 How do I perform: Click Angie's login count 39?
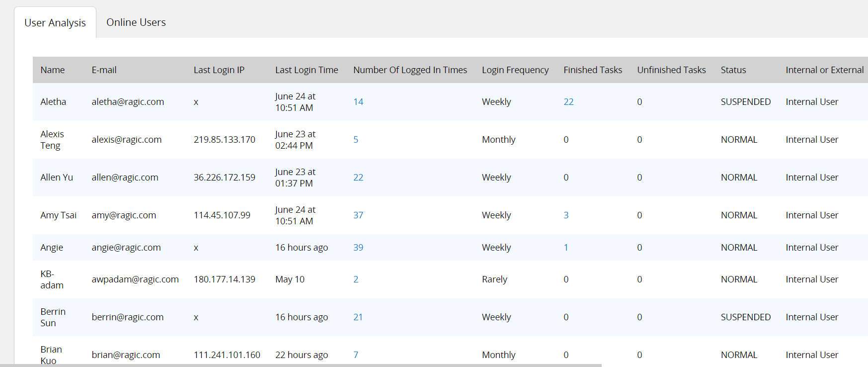[x=358, y=248]
